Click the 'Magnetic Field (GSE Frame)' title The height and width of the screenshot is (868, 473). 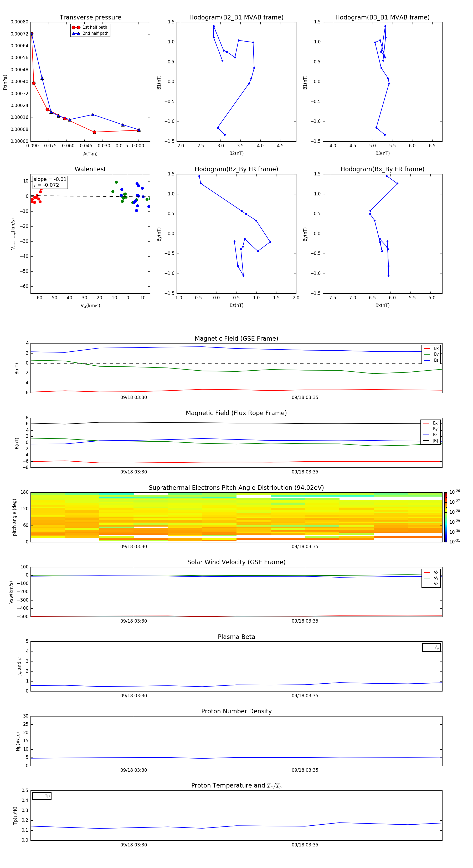pyautogui.click(x=236, y=339)
